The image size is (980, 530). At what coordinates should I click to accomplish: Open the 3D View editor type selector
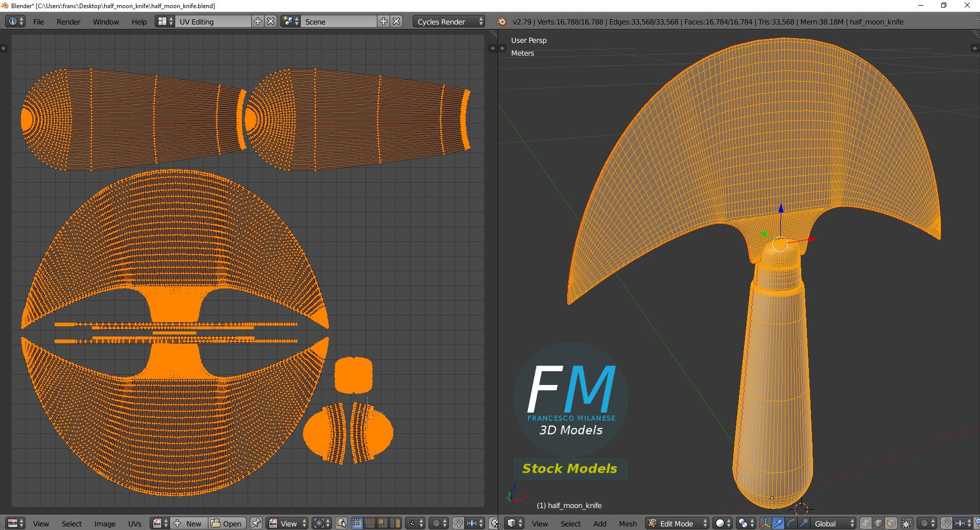coord(514,523)
